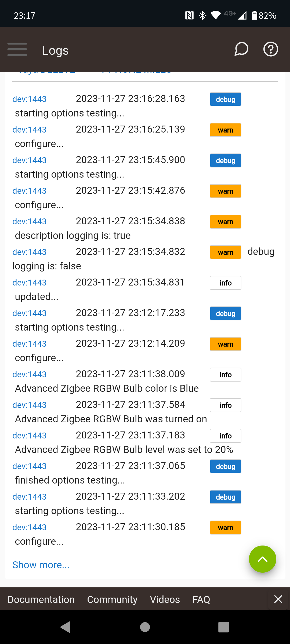Open the Documentation footer link
The width and height of the screenshot is (290, 644).
tap(41, 599)
